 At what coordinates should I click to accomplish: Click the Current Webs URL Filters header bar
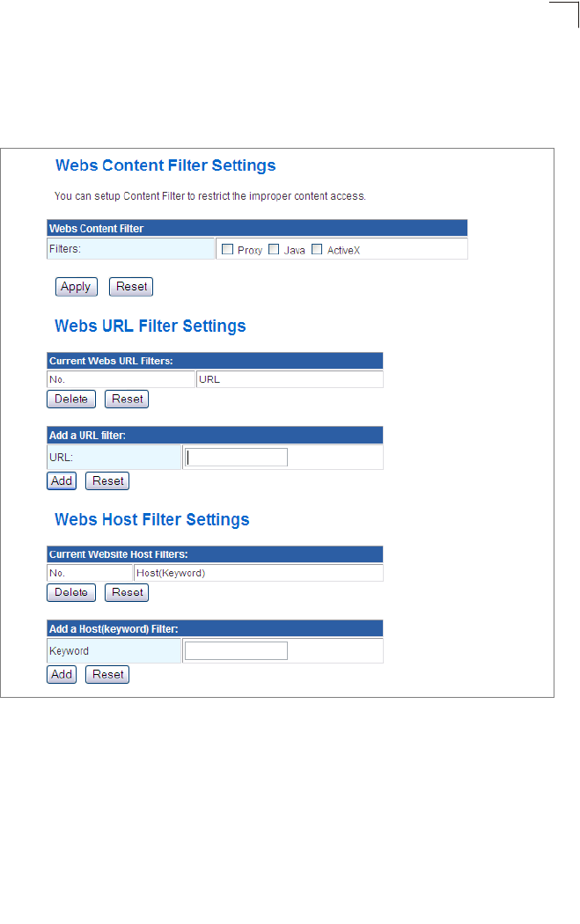(215, 361)
